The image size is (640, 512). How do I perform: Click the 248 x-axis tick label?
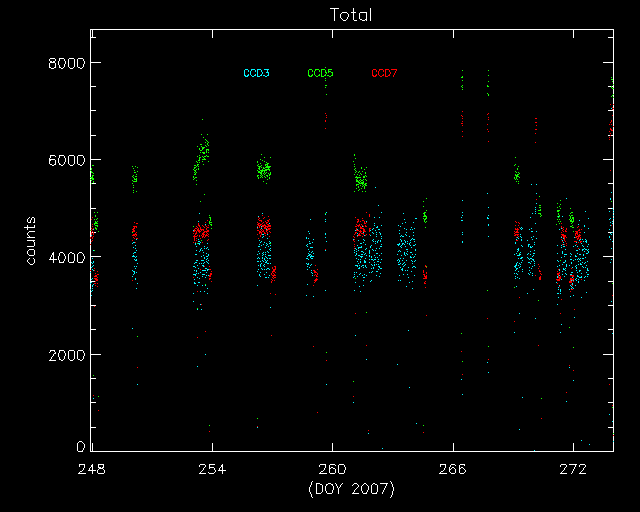click(91, 469)
